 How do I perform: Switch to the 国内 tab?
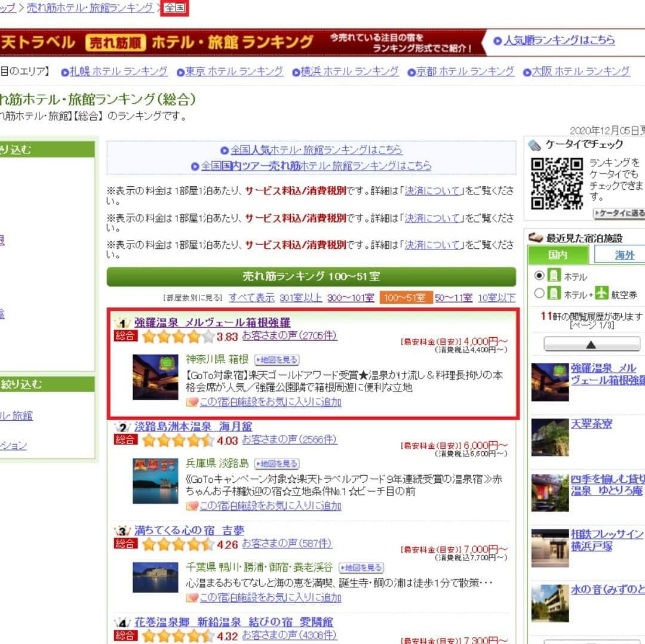tap(558, 255)
